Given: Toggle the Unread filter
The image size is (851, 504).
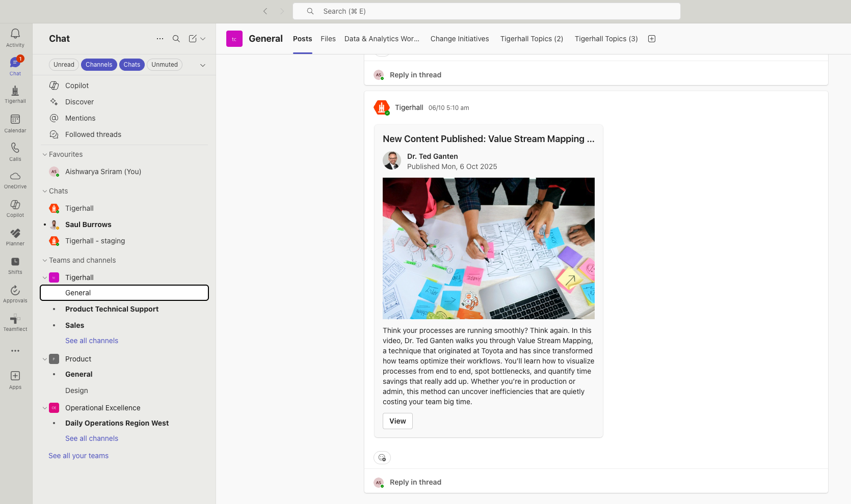Looking at the screenshot, I should (x=64, y=65).
